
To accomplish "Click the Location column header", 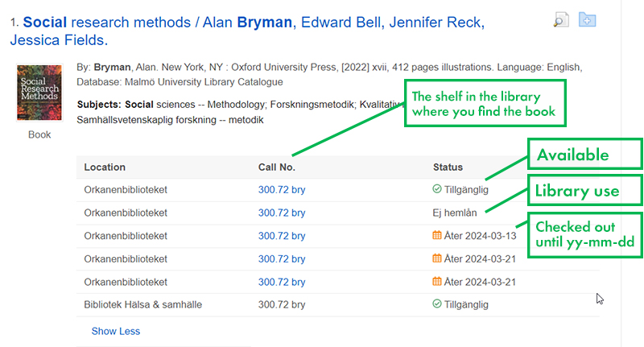I will 105,167.
